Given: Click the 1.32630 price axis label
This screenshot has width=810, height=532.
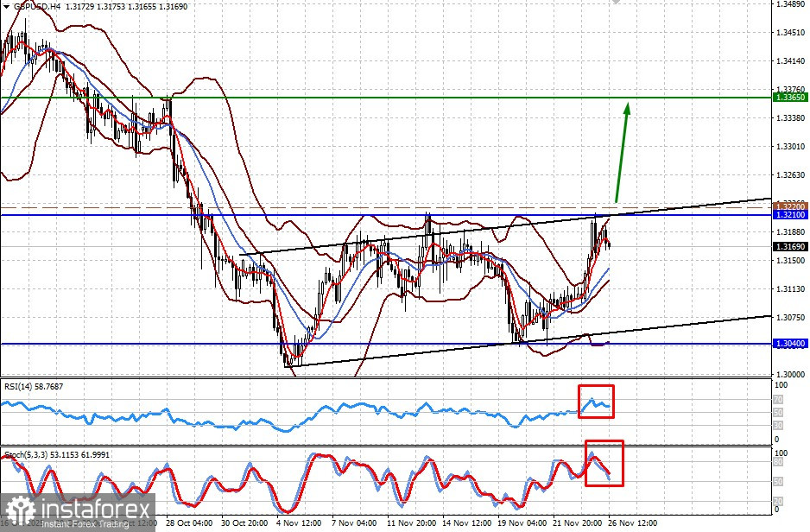Looking at the screenshot, I should (790, 175).
